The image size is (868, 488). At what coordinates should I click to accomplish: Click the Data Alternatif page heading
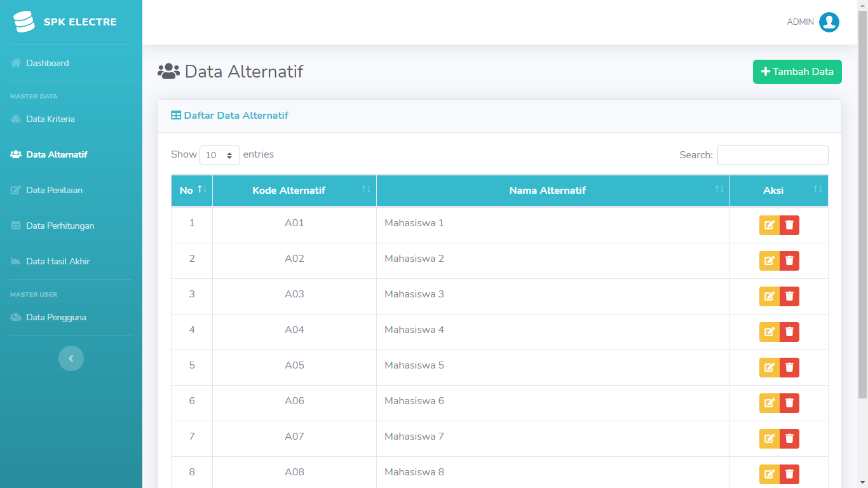(231, 72)
